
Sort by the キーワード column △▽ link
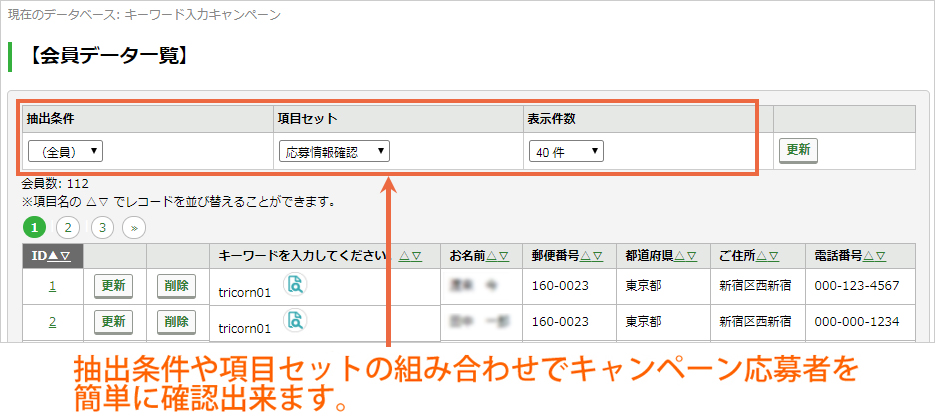tap(410, 256)
